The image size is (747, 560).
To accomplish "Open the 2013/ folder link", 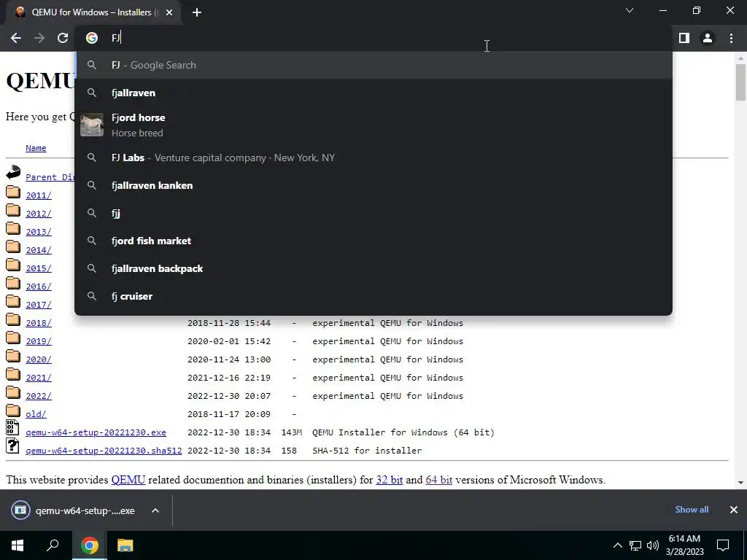I will pos(38,232).
